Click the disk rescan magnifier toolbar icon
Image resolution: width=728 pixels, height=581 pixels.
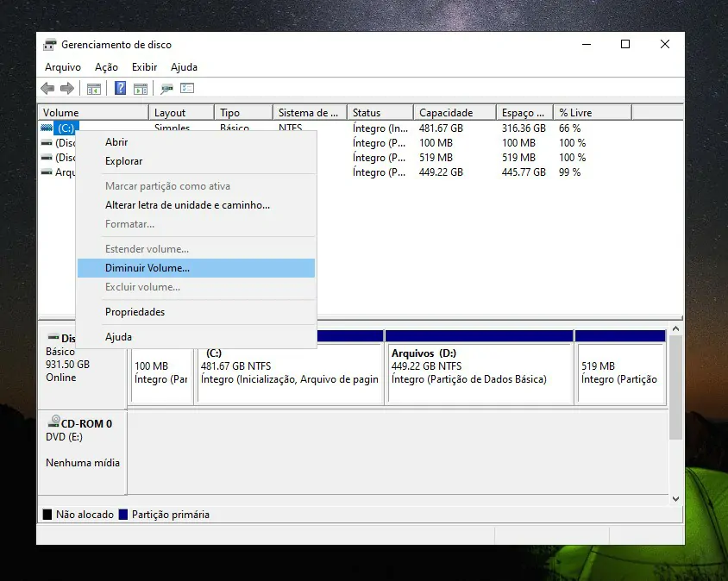[166, 88]
